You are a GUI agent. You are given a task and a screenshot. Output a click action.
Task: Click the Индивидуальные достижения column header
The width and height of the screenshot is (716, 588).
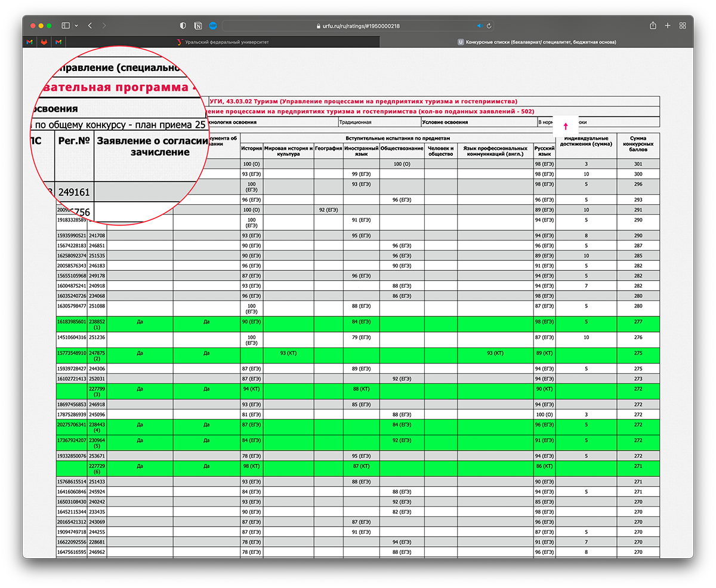pos(586,144)
